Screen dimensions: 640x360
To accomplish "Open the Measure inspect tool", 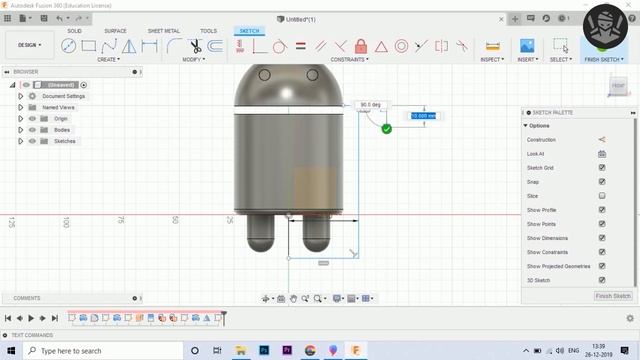I will [493, 46].
